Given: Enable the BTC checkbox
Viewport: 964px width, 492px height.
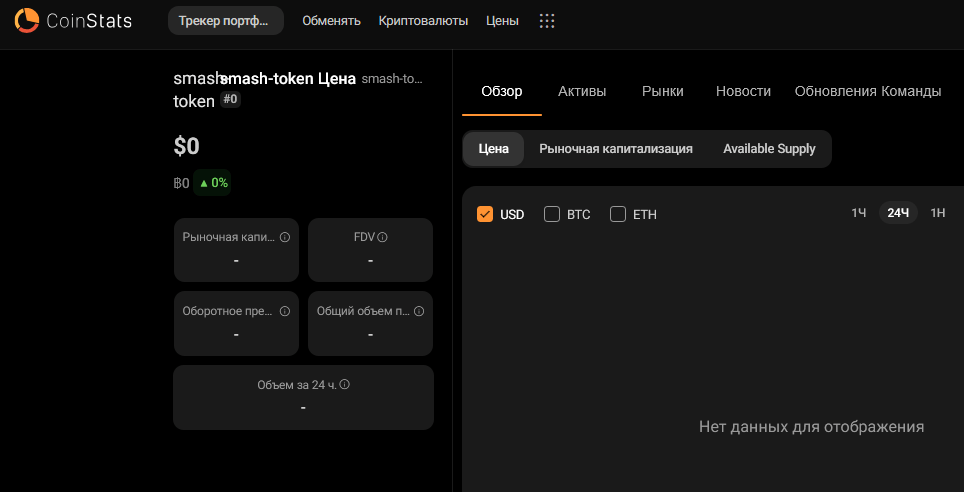Looking at the screenshot, I should 552,215.
